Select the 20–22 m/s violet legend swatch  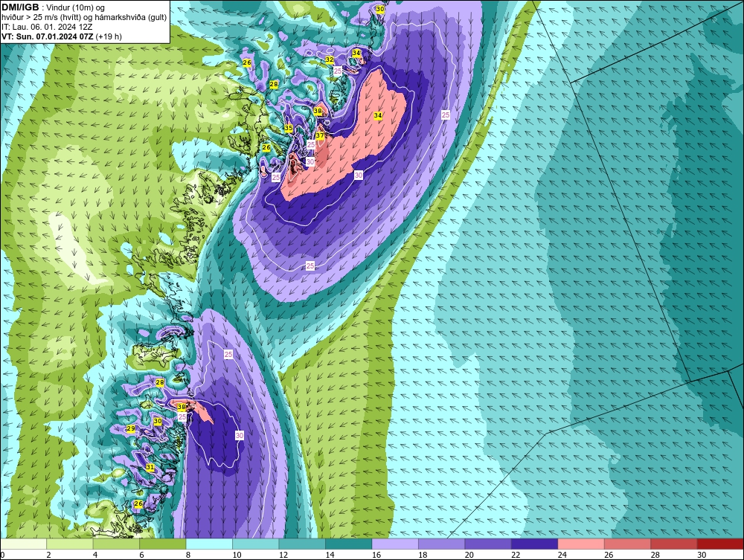click(x=488, y=544)
